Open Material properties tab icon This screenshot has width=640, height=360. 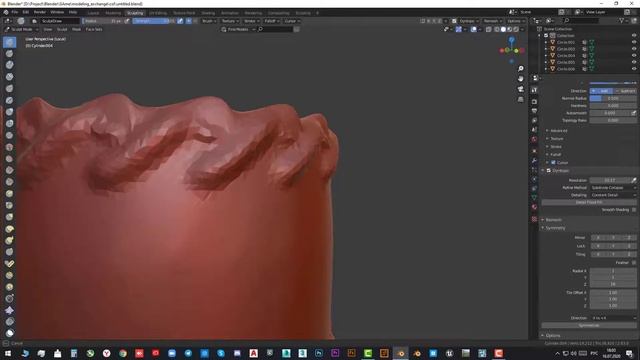[534, 207]
